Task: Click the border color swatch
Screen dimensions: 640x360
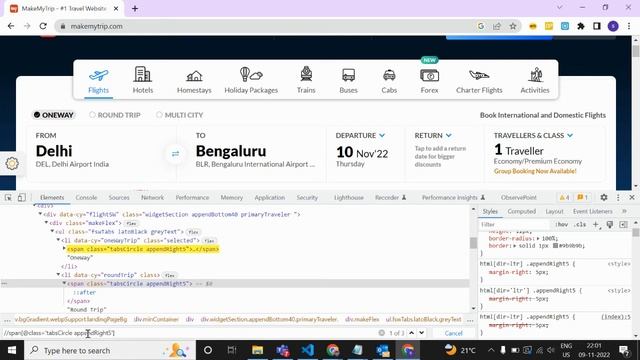Action: point(555,246)
